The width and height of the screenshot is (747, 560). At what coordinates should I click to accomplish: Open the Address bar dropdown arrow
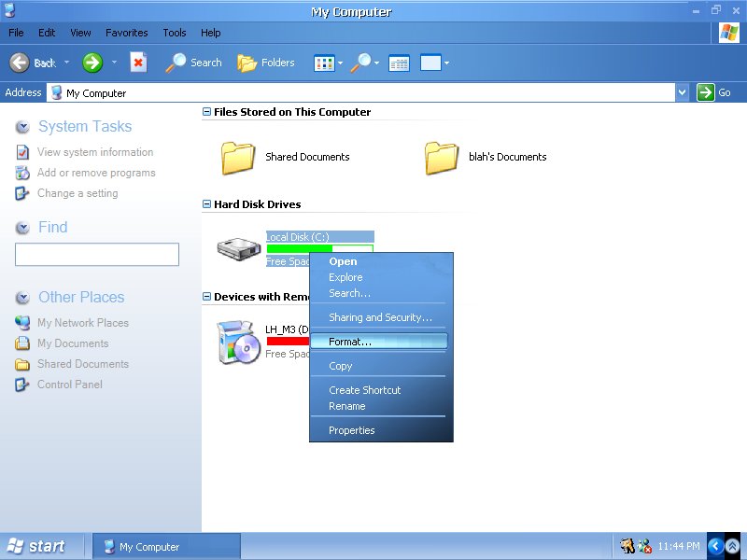[x=682, y=92]
